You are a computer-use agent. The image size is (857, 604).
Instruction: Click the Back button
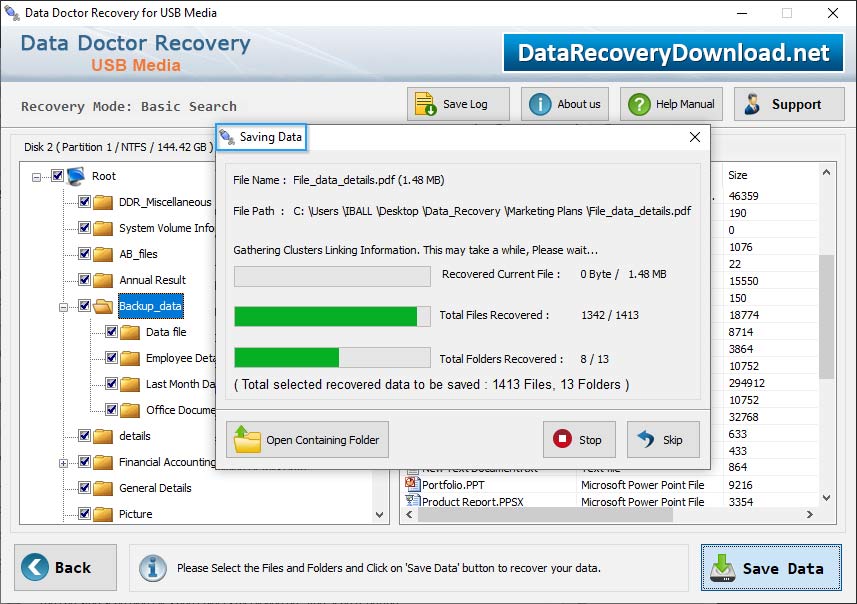click(65, 567)
